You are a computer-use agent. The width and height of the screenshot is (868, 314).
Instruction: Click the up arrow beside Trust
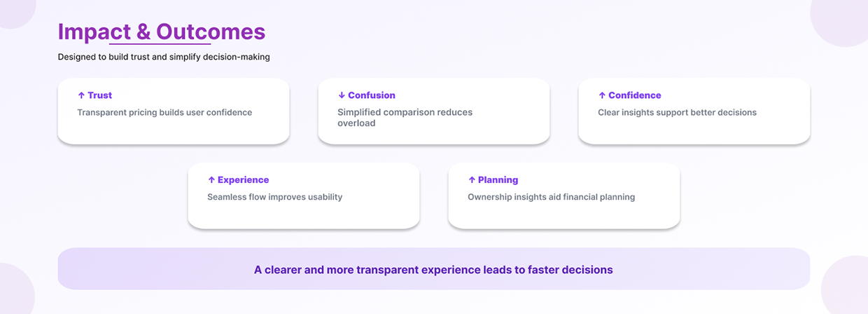(81, 95)
